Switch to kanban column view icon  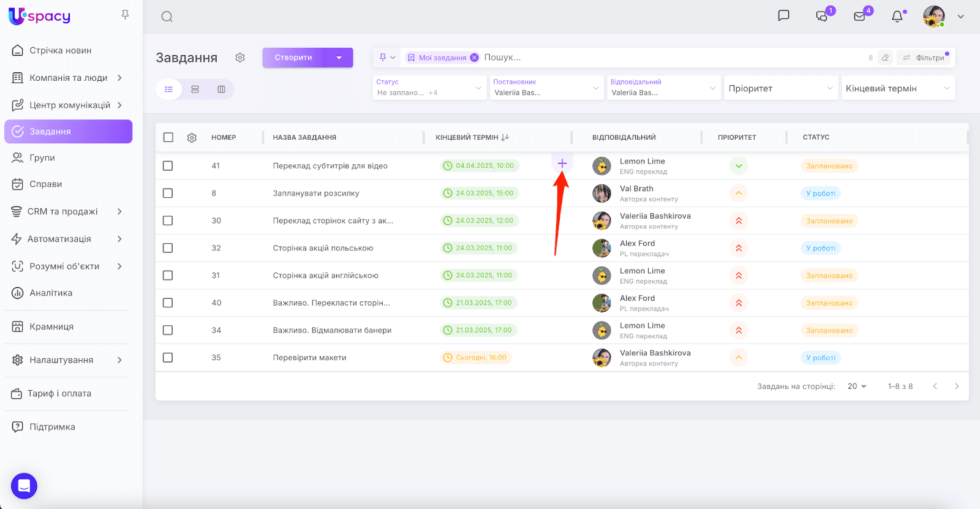pyautogui.click(x=221, y=89)
